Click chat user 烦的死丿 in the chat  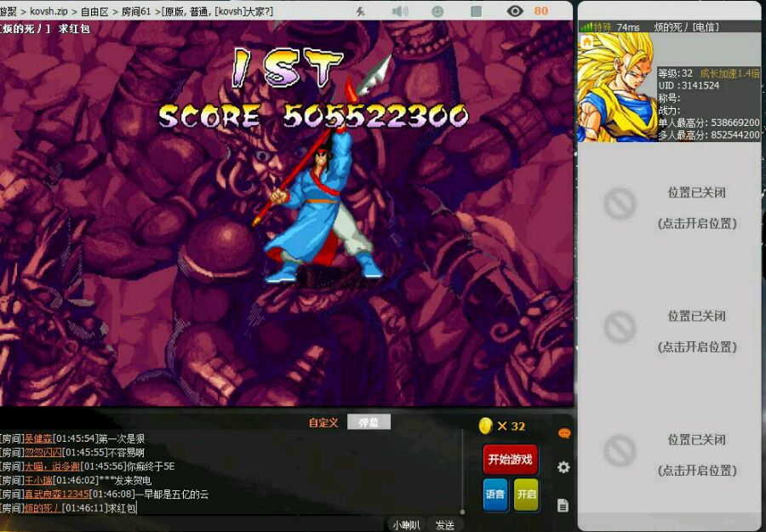(43, 508)
